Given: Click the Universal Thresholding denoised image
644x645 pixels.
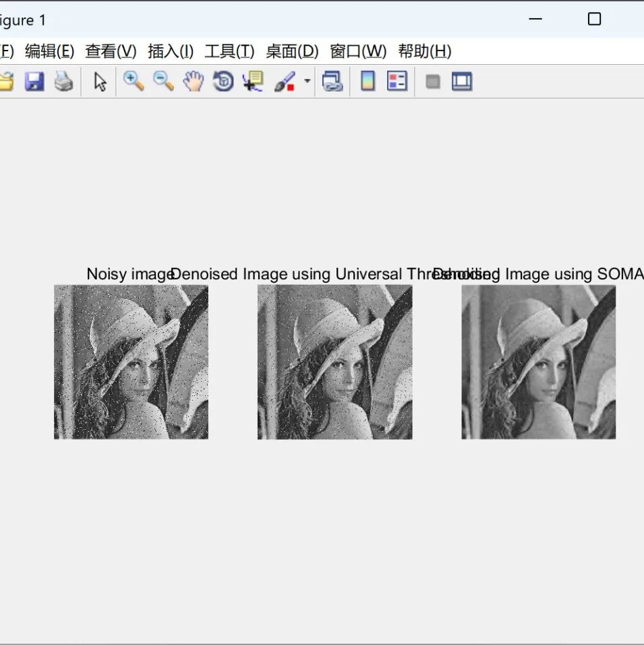Looking at the screenshot, I should pos(334,362).
